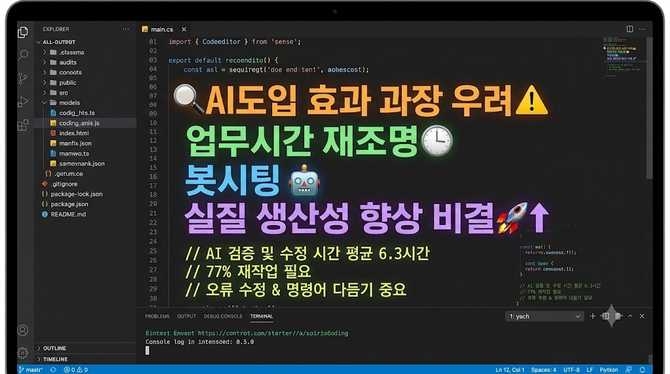Open editor more actions ellipsis

tap(643, 29)
